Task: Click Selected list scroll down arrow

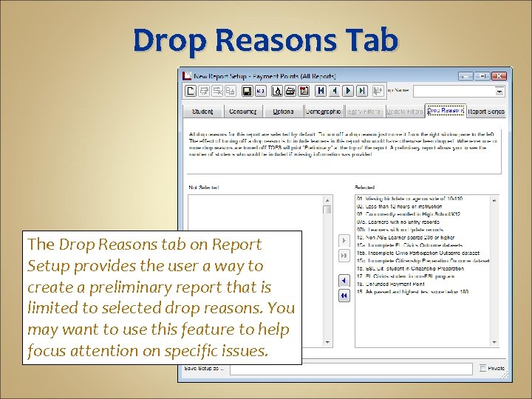Action: pyautogui.click(x=494, y=342)
